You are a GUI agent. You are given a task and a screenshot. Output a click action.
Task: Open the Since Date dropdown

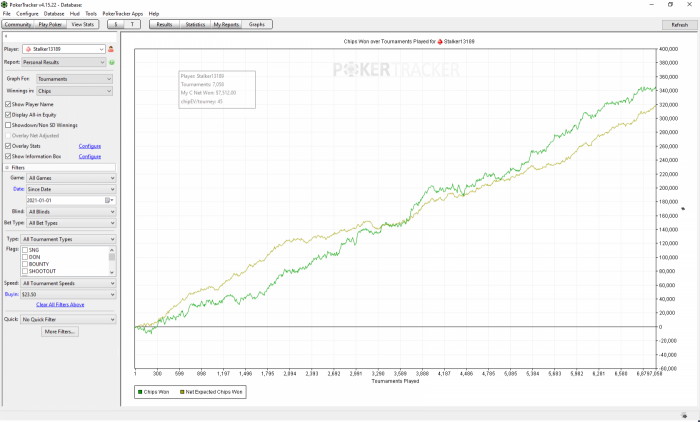pyautogui.click(x=71, y=189)
